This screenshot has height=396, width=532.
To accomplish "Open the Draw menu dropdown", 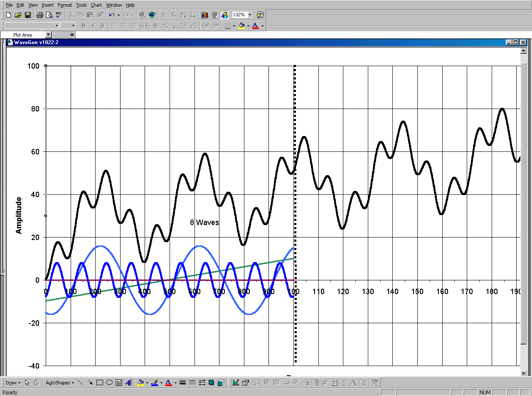I will click(13, 383).
